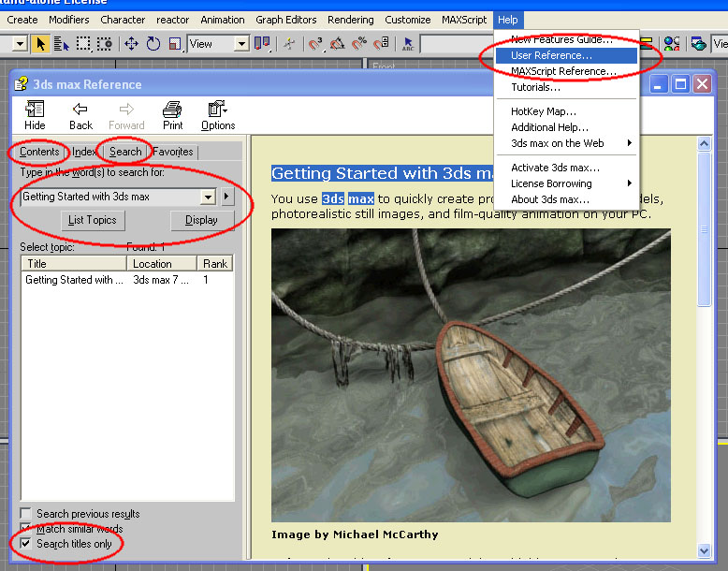
Task: Choose Rectangular Selection Region tool
Action: tap(83, 44)
